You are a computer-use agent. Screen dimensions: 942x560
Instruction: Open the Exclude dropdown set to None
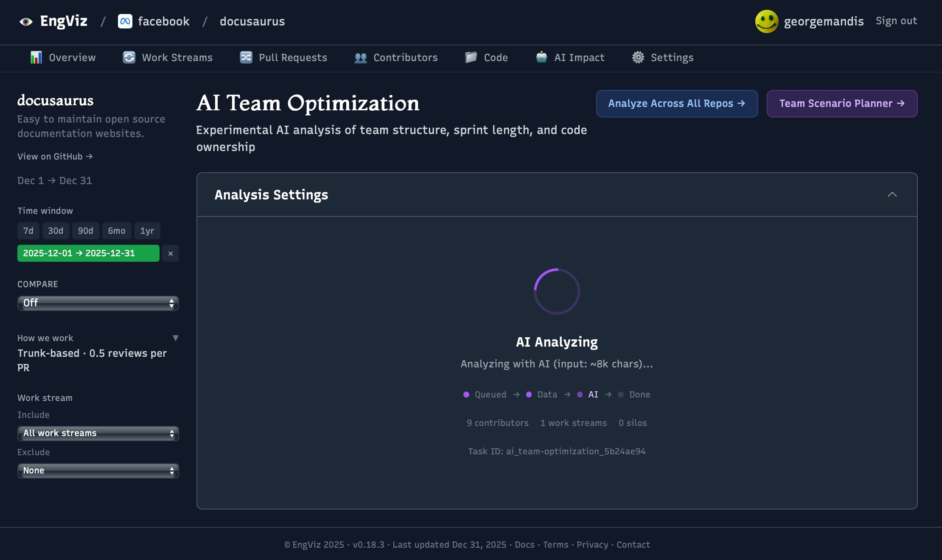click(x=98, y=470)
